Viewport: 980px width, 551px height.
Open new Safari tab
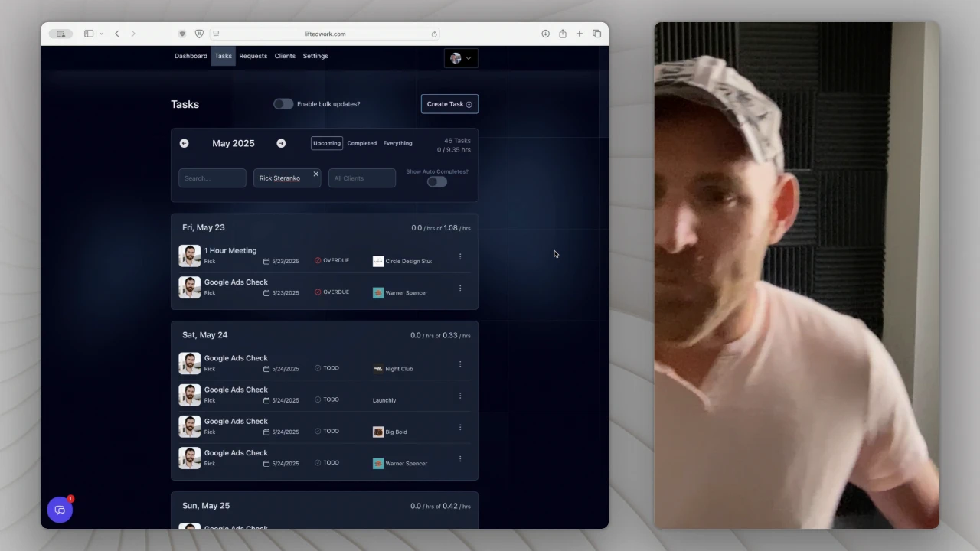580,34
